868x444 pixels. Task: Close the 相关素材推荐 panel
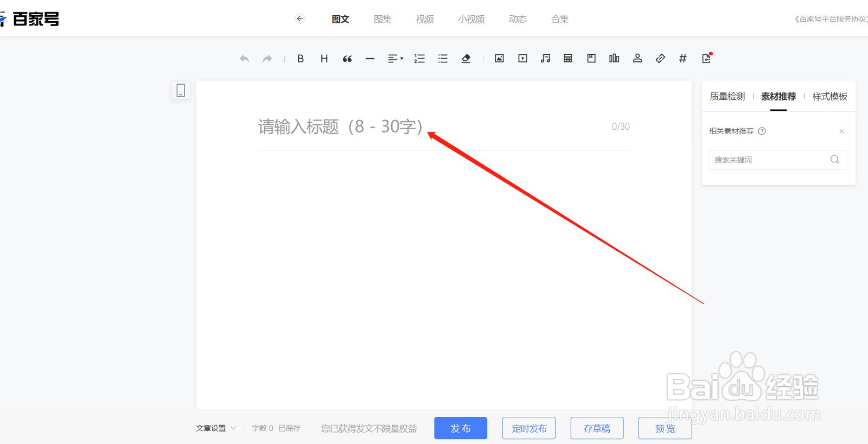(x=842, y=131)
